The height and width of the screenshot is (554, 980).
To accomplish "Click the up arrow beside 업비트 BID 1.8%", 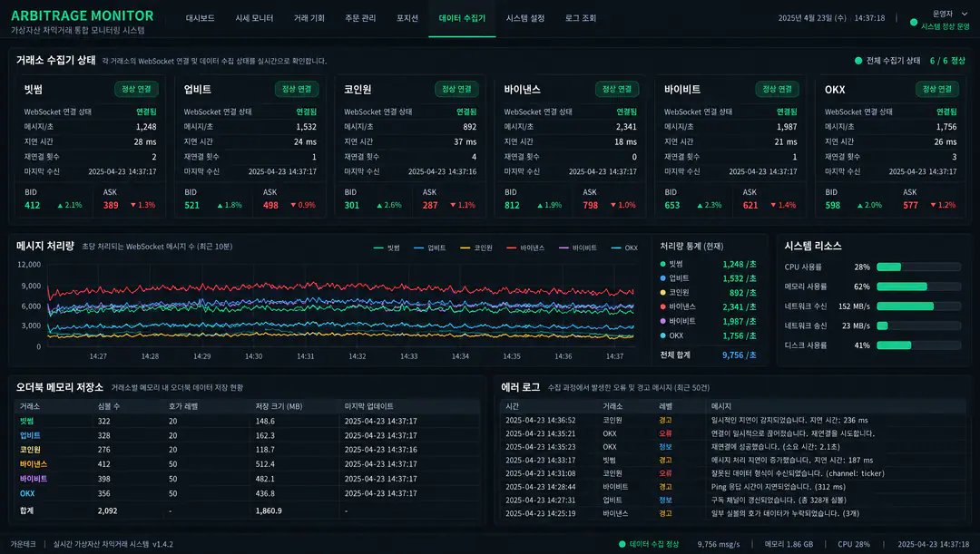I will 220,205.
